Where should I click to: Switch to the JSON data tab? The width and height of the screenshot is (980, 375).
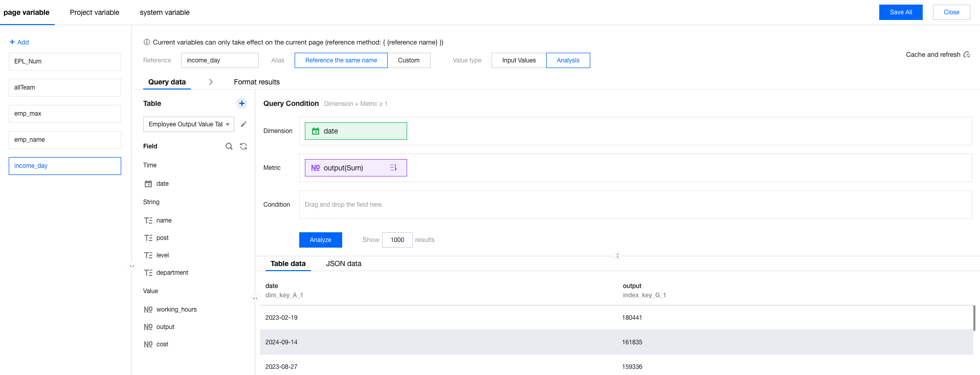343,264
